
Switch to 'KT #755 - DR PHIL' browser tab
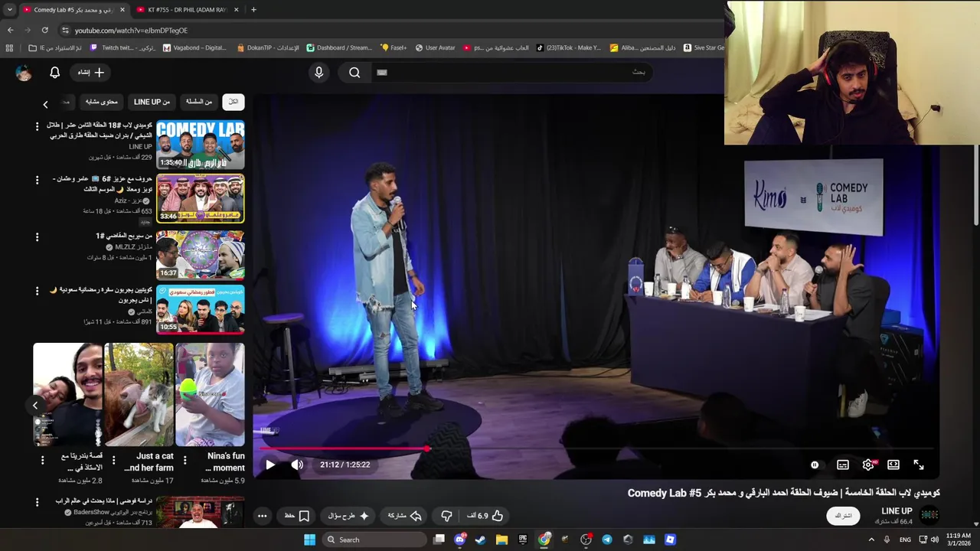coord(187,10)
